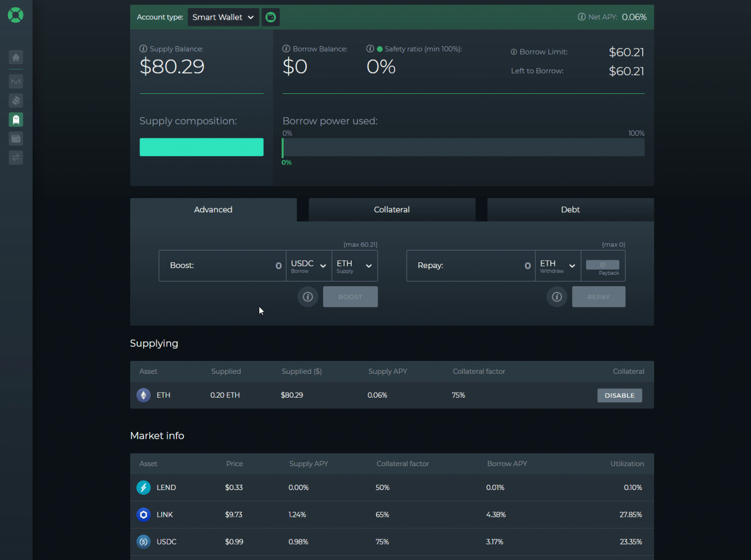The image size is (751, 560).
Task: Click the (max 60.21) Boost label
Action: pos(360,245)
